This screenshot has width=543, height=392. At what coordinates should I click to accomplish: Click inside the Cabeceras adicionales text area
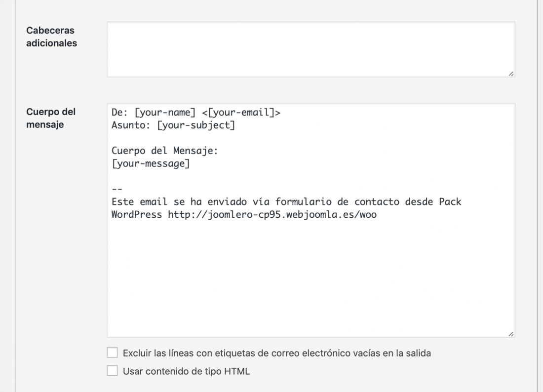click(310, 49)
